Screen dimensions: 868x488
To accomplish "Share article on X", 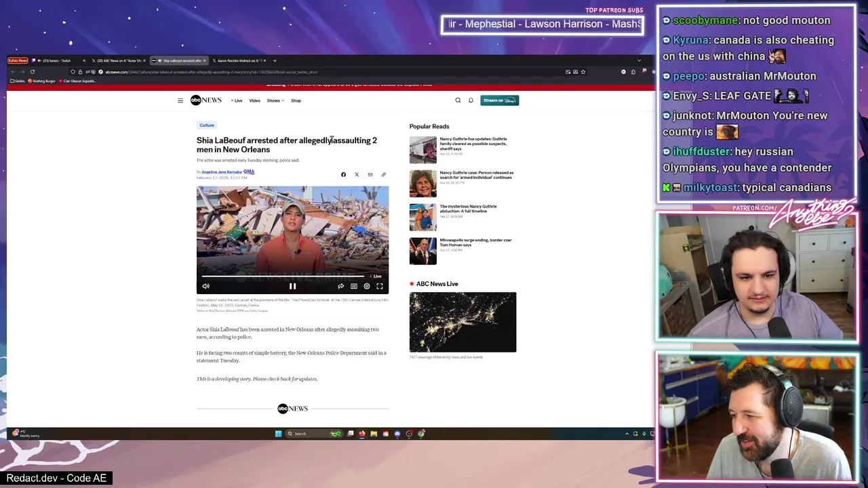I will pyautogui.click(x=357, y=175).
